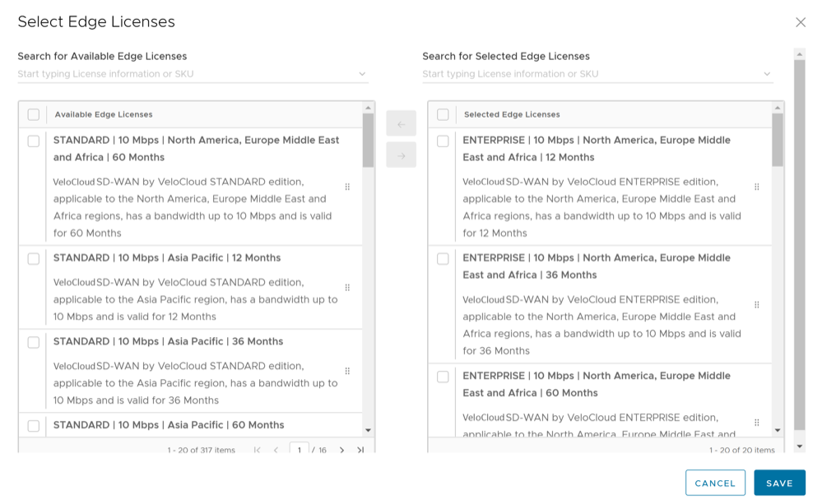Screen dimensions: 822x504
Task: Click the move-right arrow transfer button
Action: point(401,155)
